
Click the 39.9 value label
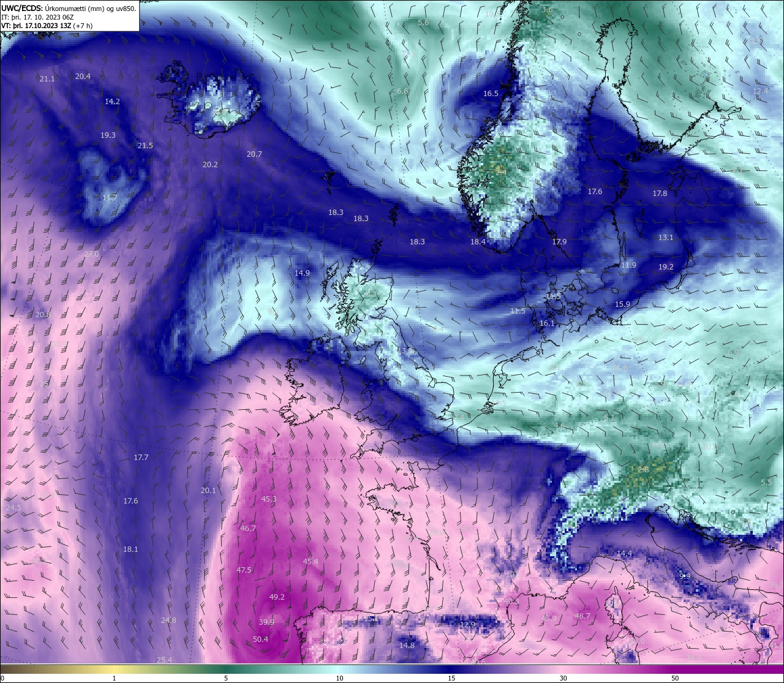pos(266,622)
